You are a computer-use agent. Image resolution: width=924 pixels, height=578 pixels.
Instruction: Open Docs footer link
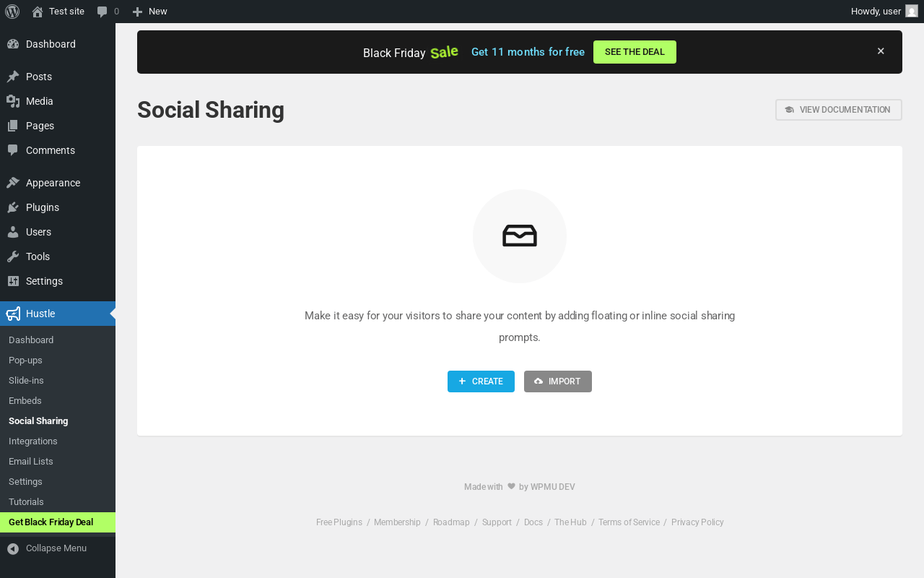click(x=533, y=522)
